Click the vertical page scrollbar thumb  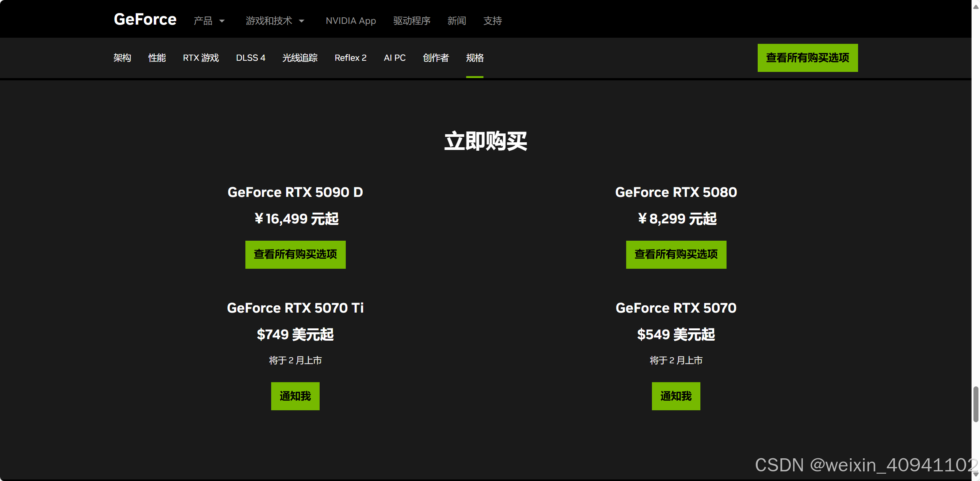[x=975, y=404]
